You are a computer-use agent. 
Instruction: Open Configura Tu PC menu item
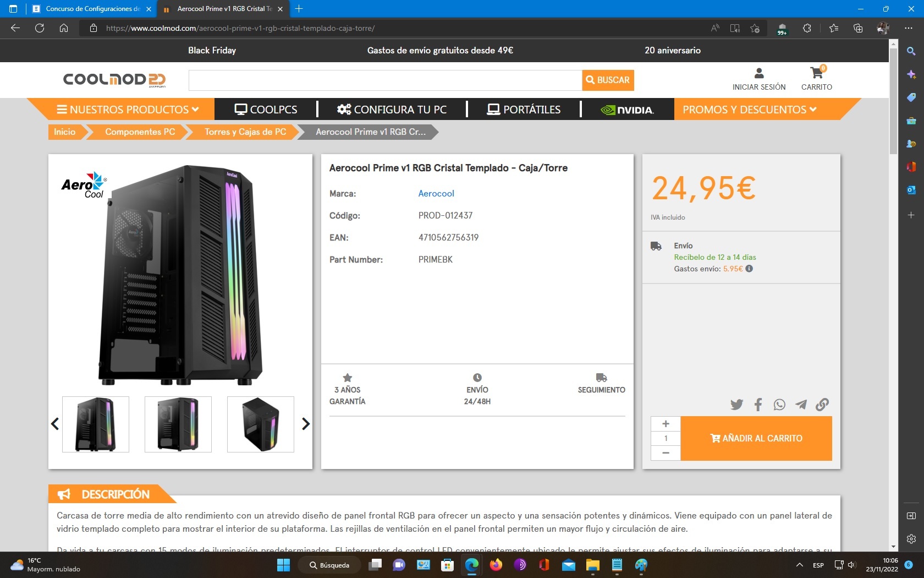[x=392, y=110]
